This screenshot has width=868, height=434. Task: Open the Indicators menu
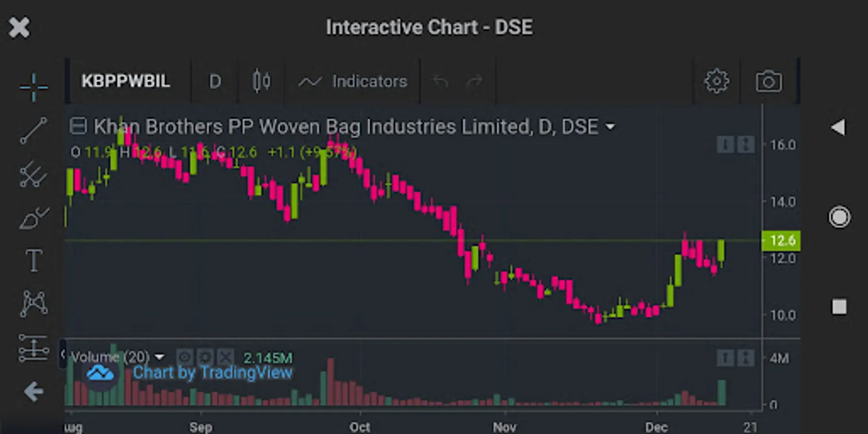click(x=353, y=81)
